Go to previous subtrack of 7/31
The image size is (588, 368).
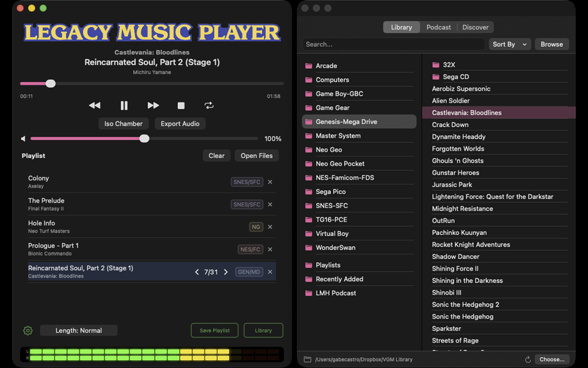pos(197,272)
